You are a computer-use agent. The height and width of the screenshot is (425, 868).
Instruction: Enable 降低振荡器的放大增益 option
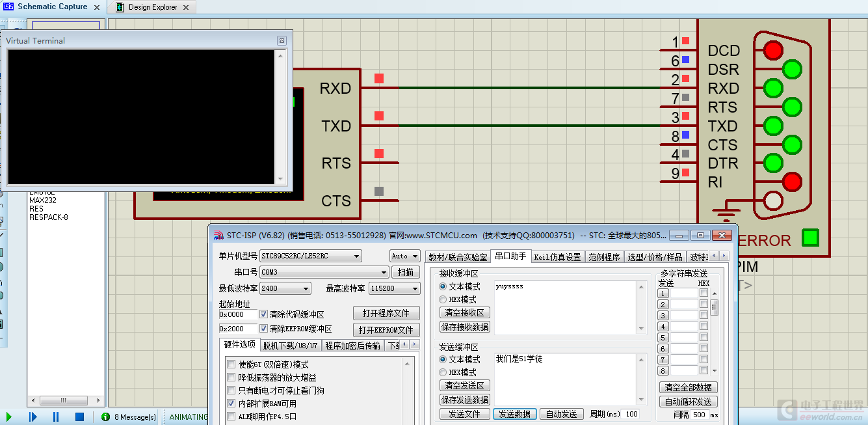[231, 377]
